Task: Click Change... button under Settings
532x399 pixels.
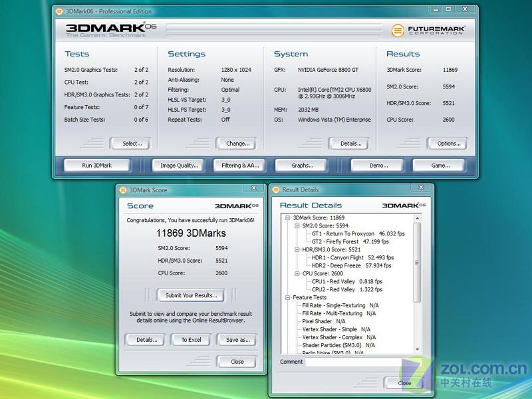Action: click(x=237, y=144)
